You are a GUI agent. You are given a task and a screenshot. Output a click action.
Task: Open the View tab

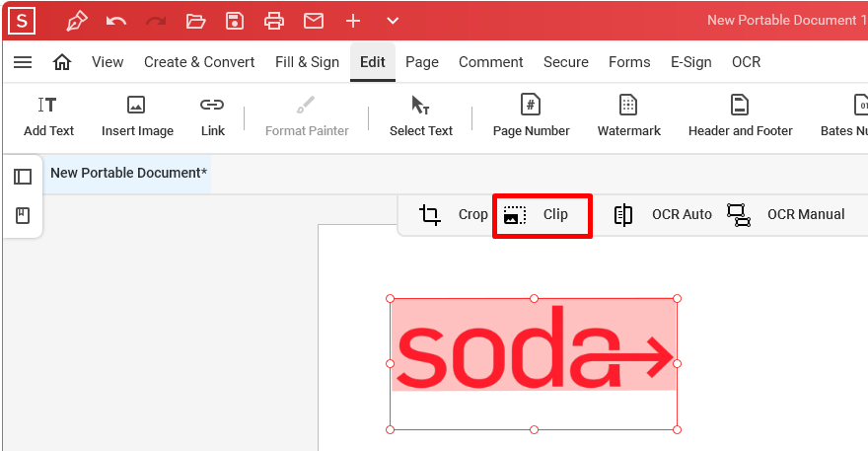tap(108, 62)
